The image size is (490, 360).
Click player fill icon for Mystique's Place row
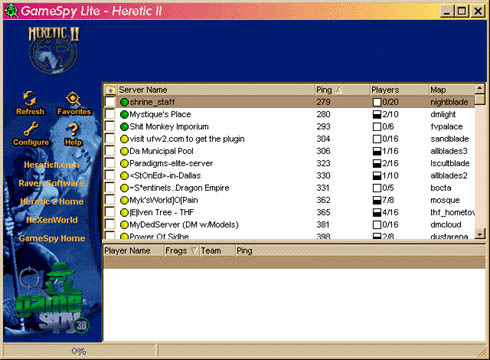coord(377,115)
